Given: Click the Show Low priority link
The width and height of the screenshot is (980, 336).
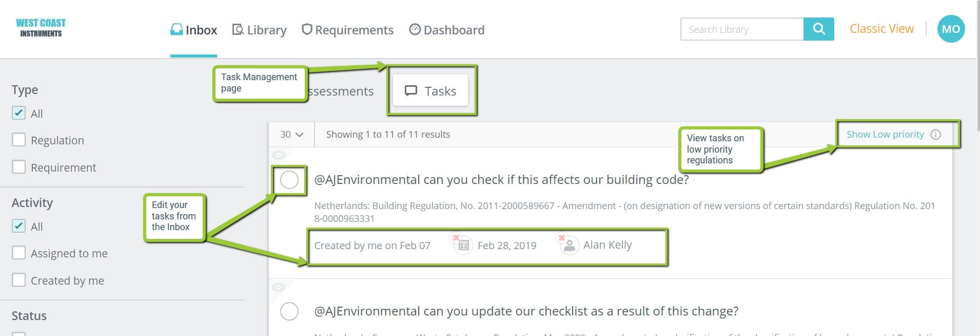Looking at the screenshot, I should (886, 134).
